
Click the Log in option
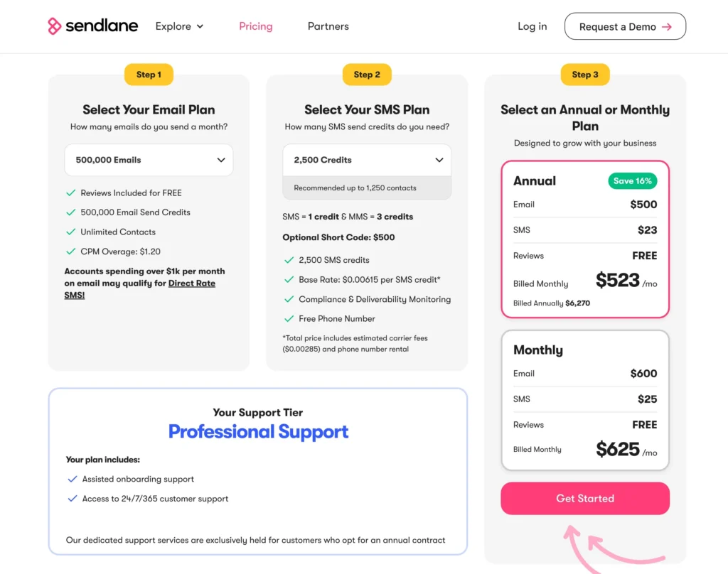pos(532,26)
